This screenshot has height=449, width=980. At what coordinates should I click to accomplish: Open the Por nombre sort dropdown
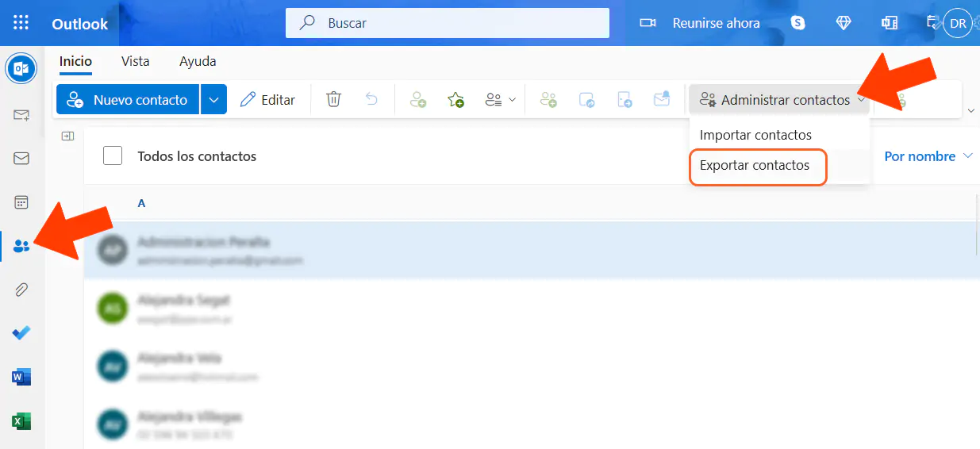(x=928, y=156)
